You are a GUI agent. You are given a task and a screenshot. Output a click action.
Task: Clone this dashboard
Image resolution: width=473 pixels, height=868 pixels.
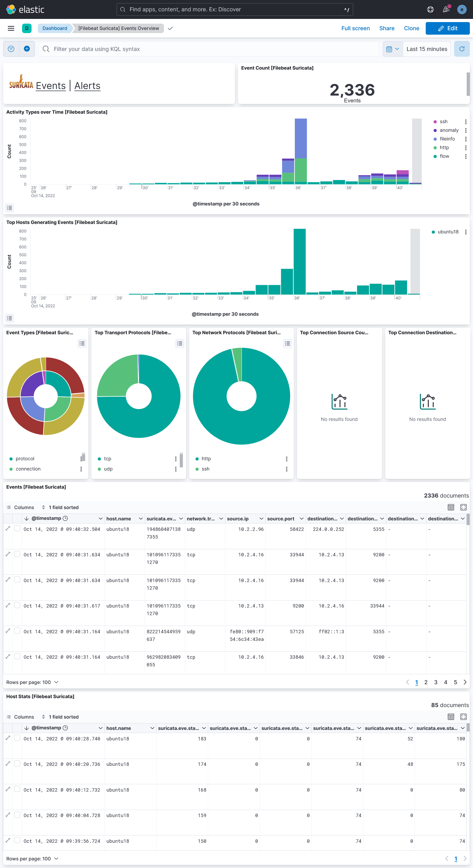coord(411,28)
